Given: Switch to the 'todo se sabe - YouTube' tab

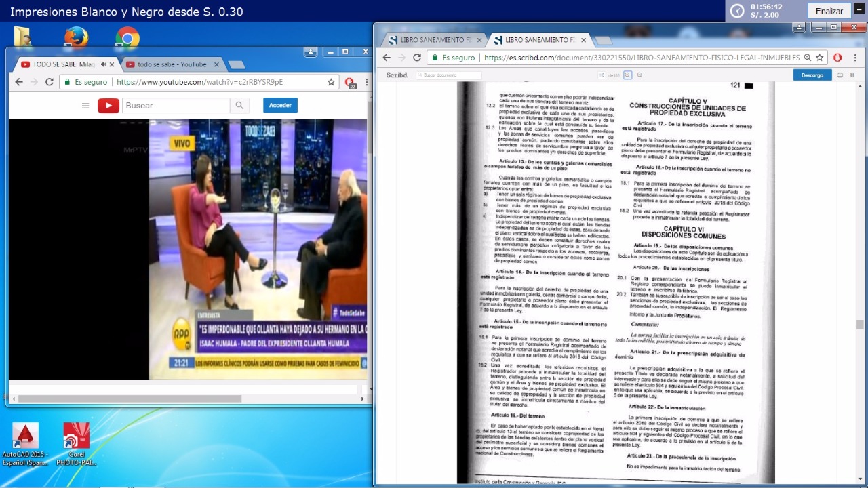Looking at the screenshot, I should pos(172,64).
